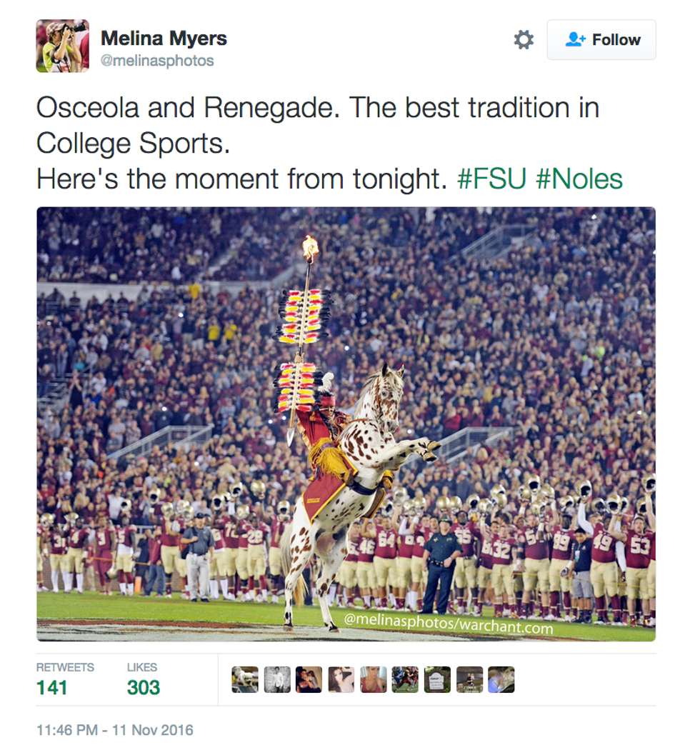The width and height of the screenshot is (700, 750).
Task: Open the 11:46 PM tweet timestamp
Action: tap(115, 730)
